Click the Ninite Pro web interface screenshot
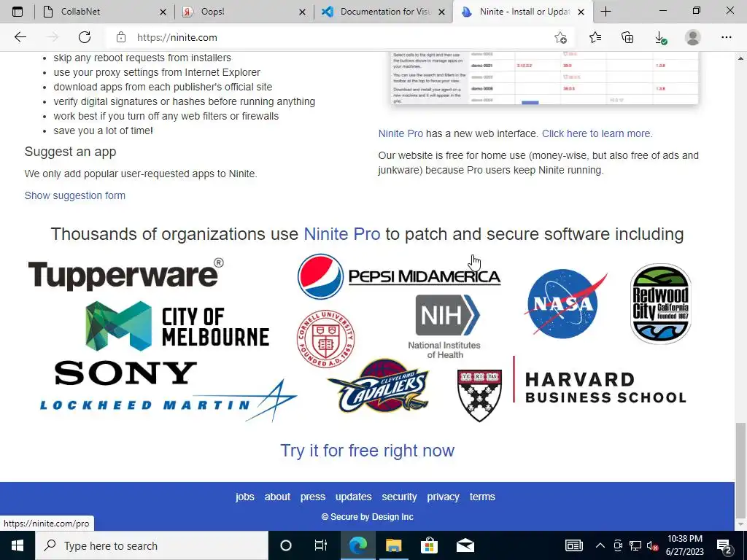 click(x=544, y=78)
